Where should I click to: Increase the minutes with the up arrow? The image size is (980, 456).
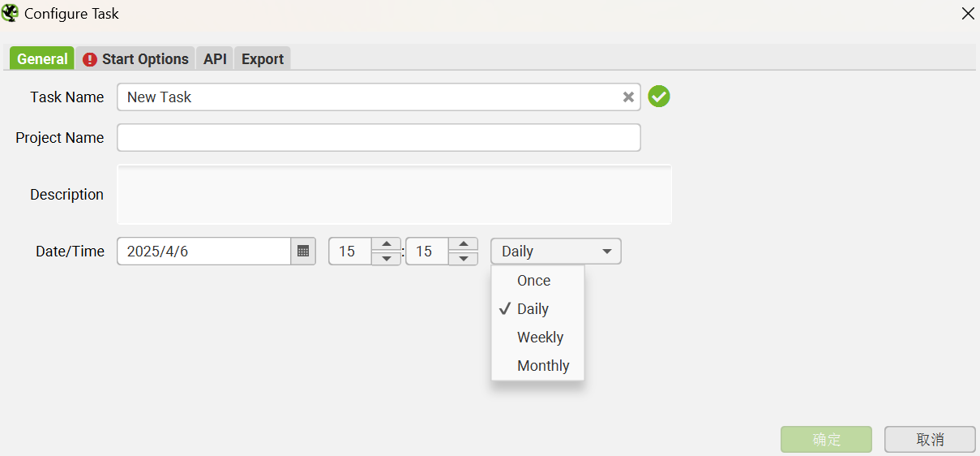pyautogui.click(x=463, y=244)
